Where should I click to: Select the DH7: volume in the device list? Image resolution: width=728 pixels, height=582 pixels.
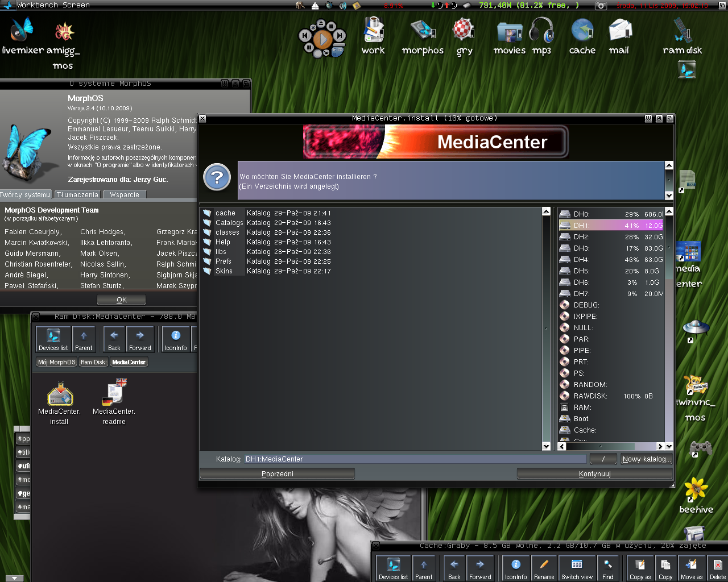point(611,294)
